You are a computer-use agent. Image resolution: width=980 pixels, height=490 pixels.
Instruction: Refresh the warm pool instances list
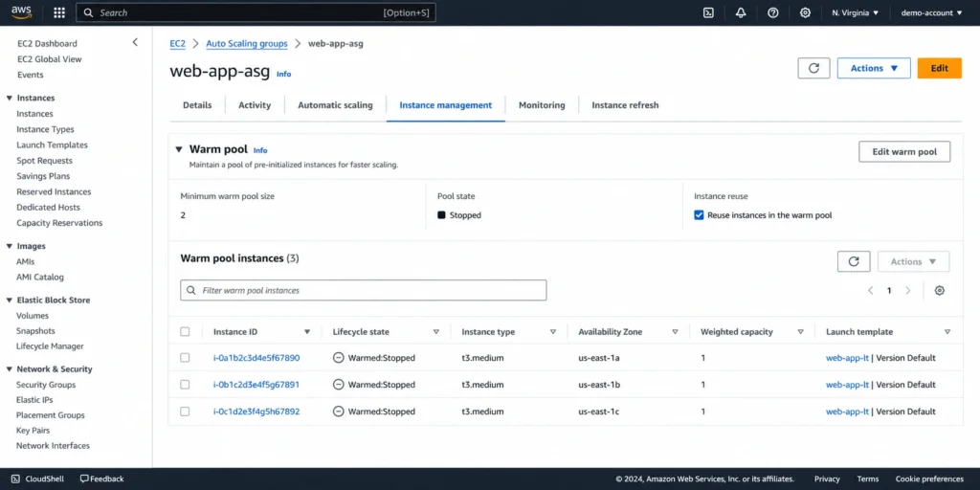click(x=854, y=261)
